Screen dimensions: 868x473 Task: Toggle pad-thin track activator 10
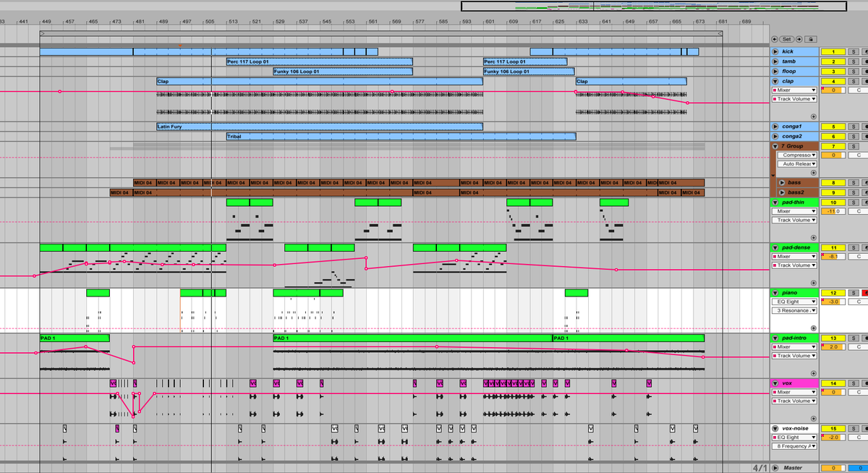(833, 202)
